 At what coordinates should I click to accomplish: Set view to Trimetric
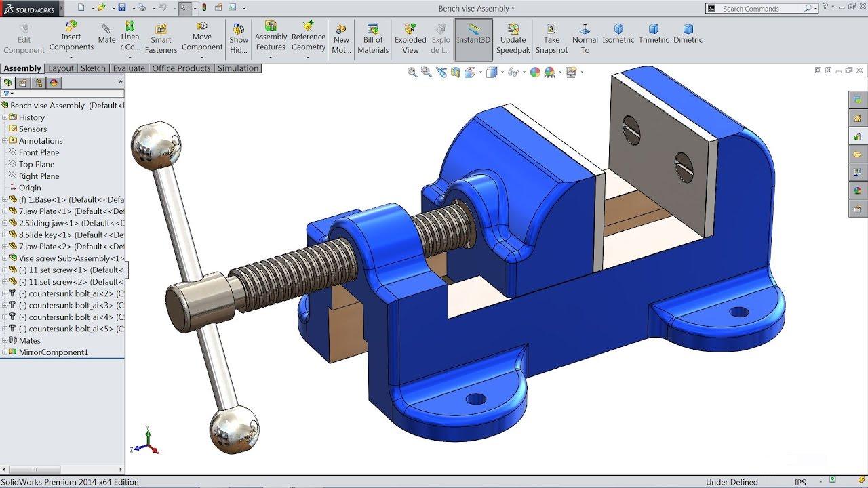(x=654, y=35)
